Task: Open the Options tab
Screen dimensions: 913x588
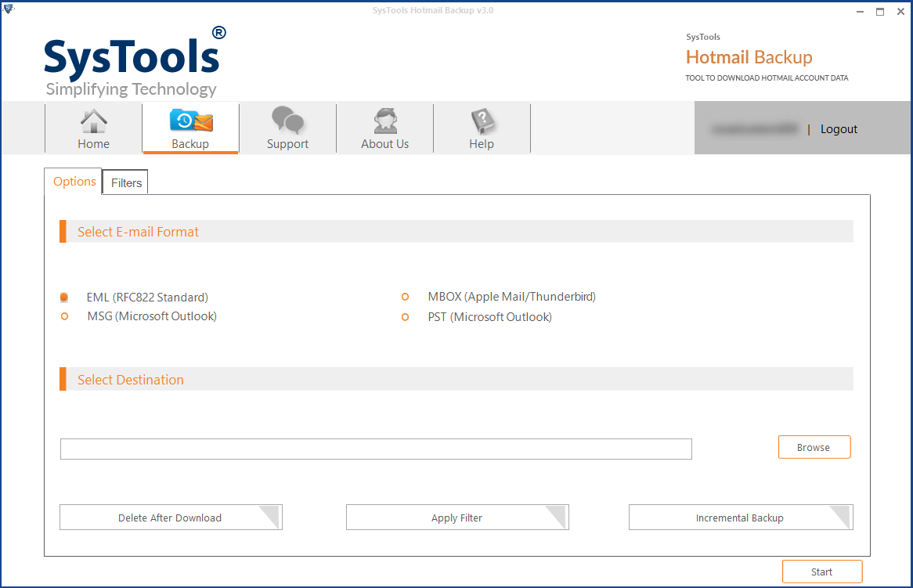Action: [x=73, y=181]
